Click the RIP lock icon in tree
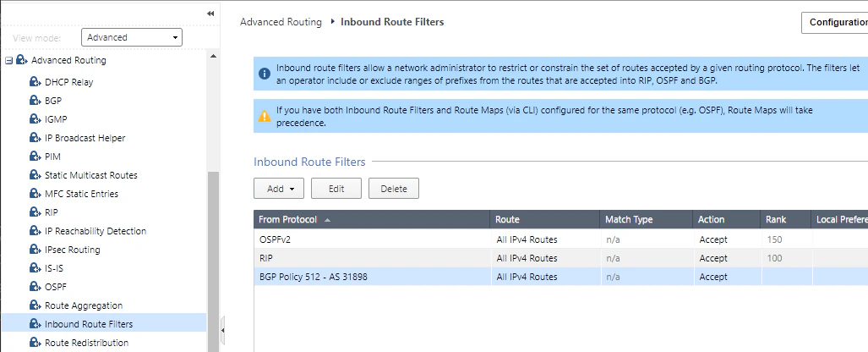Screen dimensions: 868x352 (35, 212)
